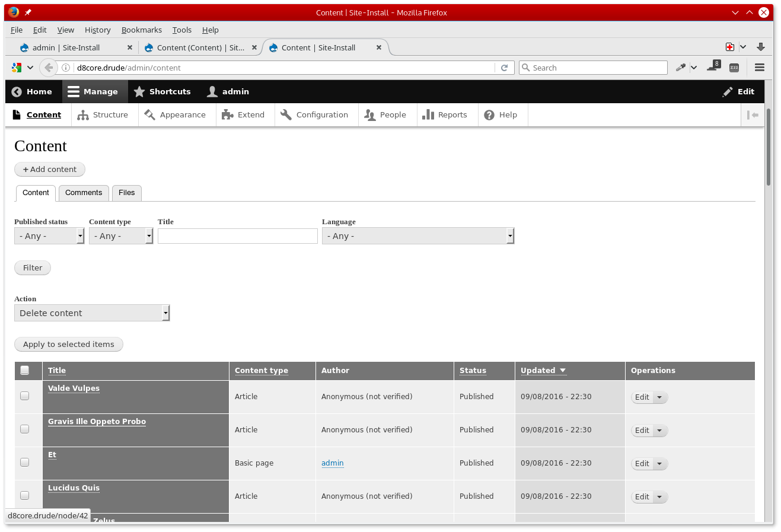Viewport: 781px width, 532px height.
Task: Click the Manage hamburger icon
Action: 72,91
